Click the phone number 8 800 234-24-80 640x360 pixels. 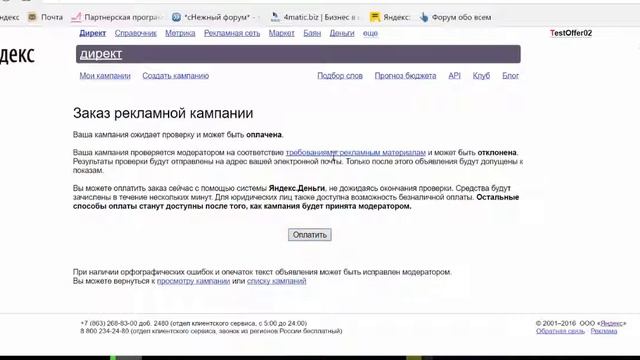[104, 331]
